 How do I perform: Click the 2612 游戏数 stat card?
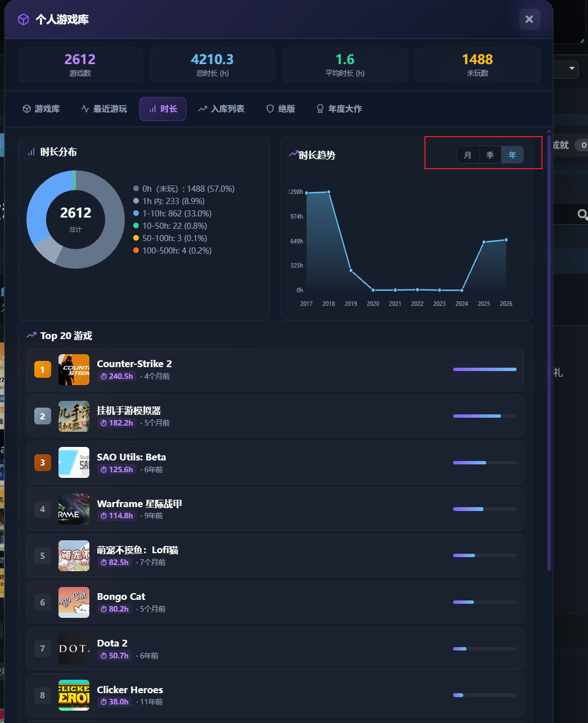(x=80, y=65)
